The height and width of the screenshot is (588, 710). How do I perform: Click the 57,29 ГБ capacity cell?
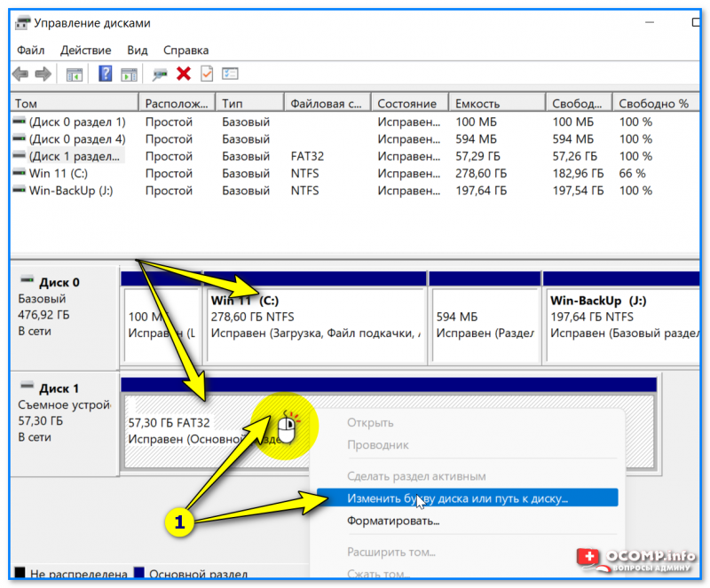477,156
